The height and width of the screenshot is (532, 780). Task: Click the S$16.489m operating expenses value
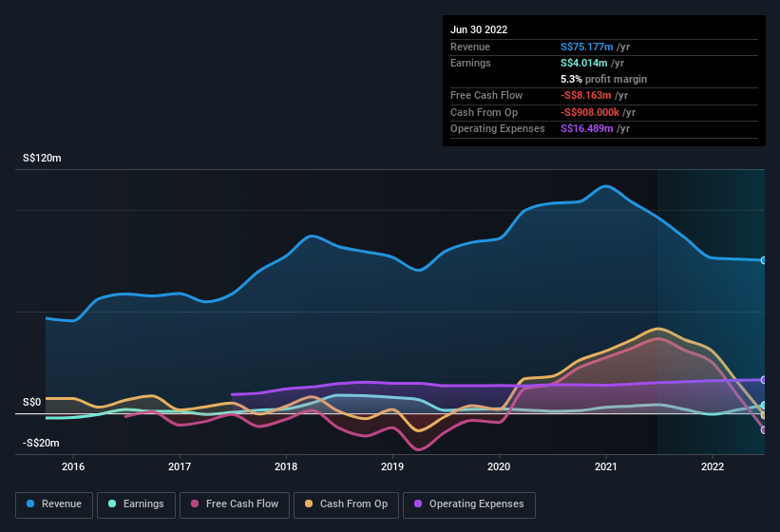click(586, 129)
